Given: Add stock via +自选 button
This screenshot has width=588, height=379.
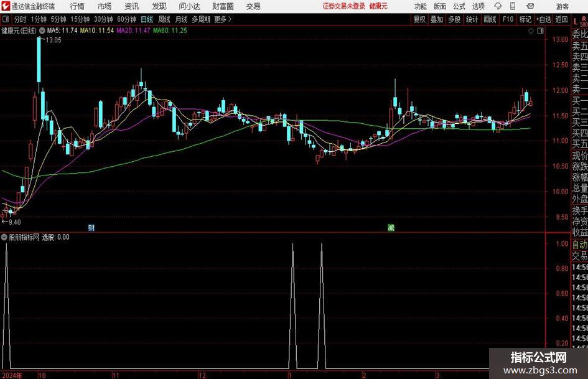Looking at the screenshot, I should click(544, 19).
